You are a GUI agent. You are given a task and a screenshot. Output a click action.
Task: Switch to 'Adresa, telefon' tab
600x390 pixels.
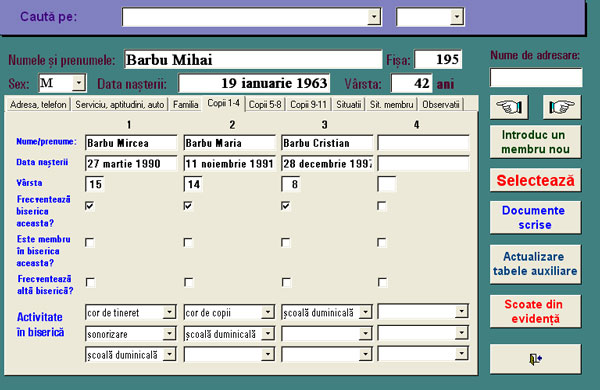pos(38,104)
